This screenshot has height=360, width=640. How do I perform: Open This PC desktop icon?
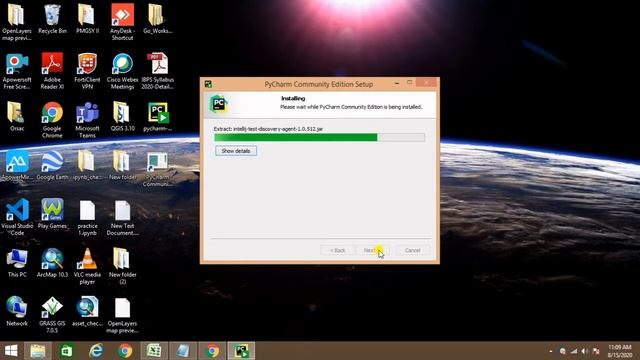[17, 263]
